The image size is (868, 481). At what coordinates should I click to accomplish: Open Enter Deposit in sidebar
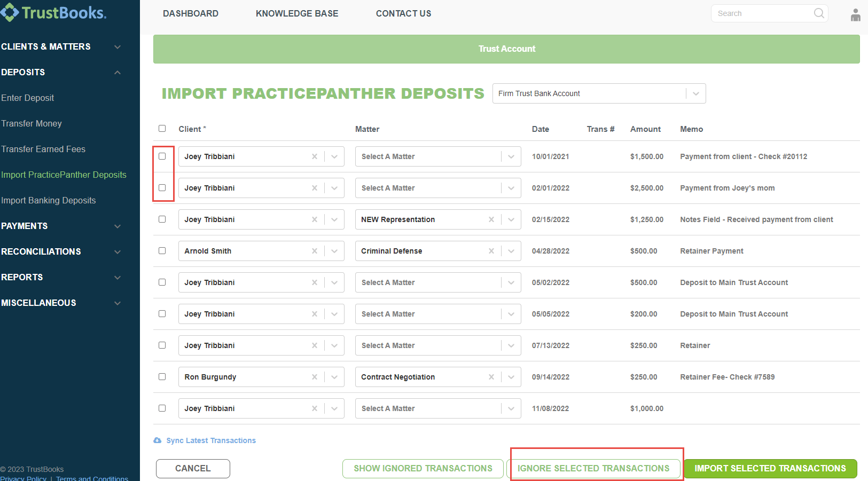tap(28, 98)
